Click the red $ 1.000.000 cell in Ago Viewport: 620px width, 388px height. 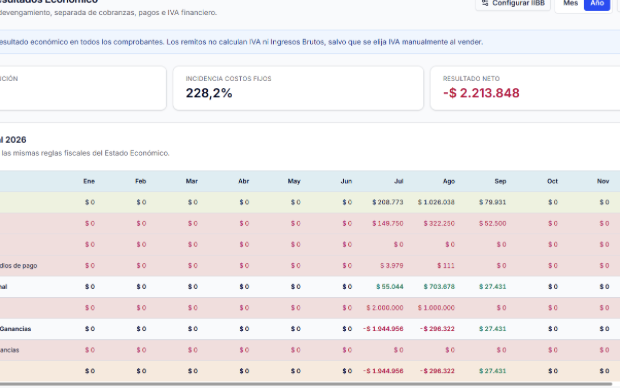436,308
